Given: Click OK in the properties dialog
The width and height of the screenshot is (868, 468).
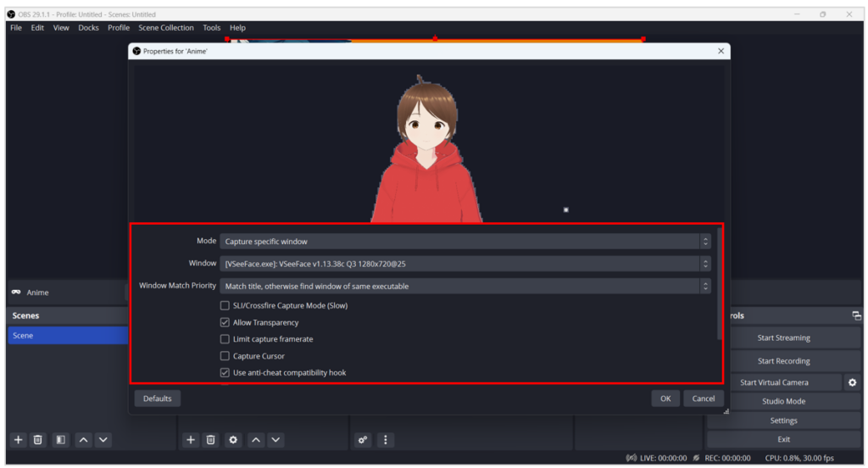Looking at the screenshot, I should coord(665,398).
